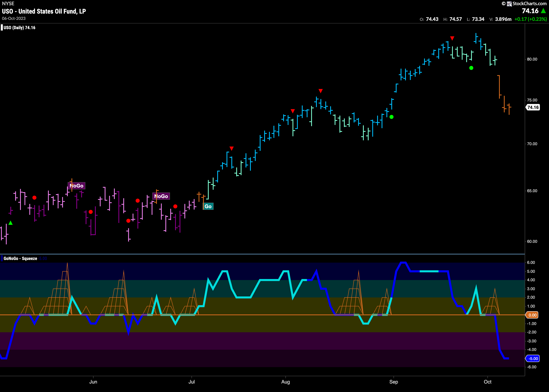Click the 65.00 price axis label

tap(532, 191)
